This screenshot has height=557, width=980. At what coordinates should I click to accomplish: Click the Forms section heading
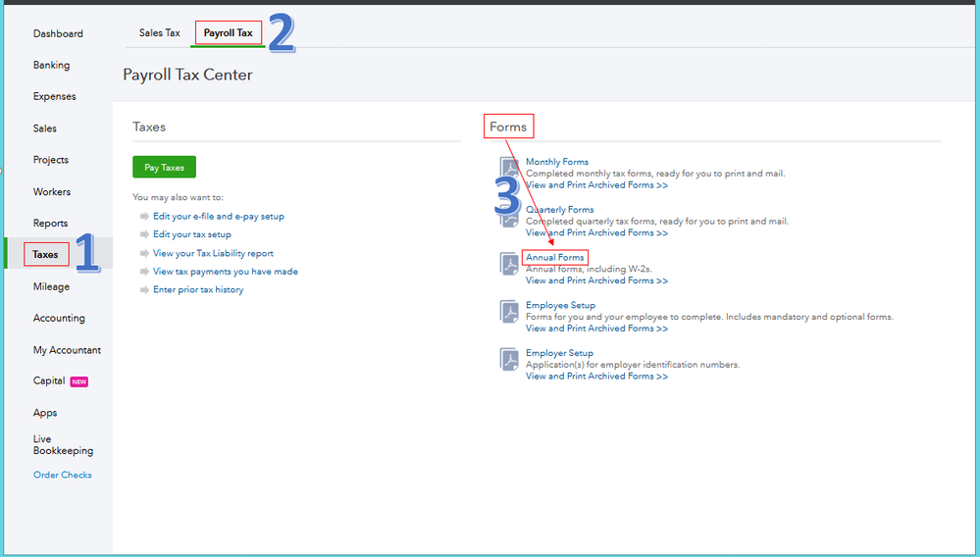[x=508, y=127]
